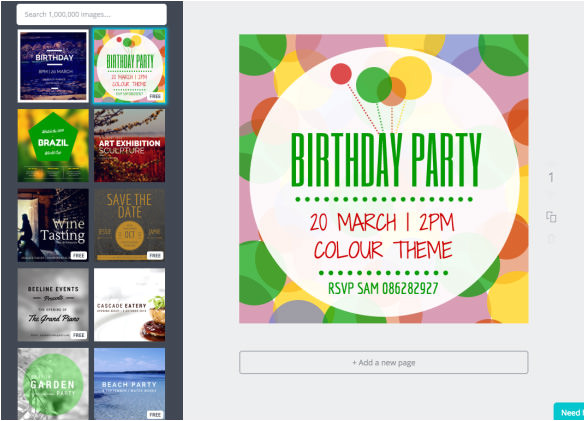Select the Garden Party template
The width and height of the screenshot is (585, 421).
pyautogui.click(x=53, y=384)
